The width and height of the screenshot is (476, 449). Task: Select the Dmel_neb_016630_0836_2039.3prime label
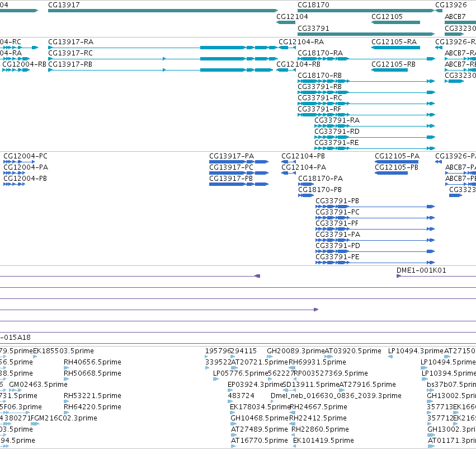336,396
